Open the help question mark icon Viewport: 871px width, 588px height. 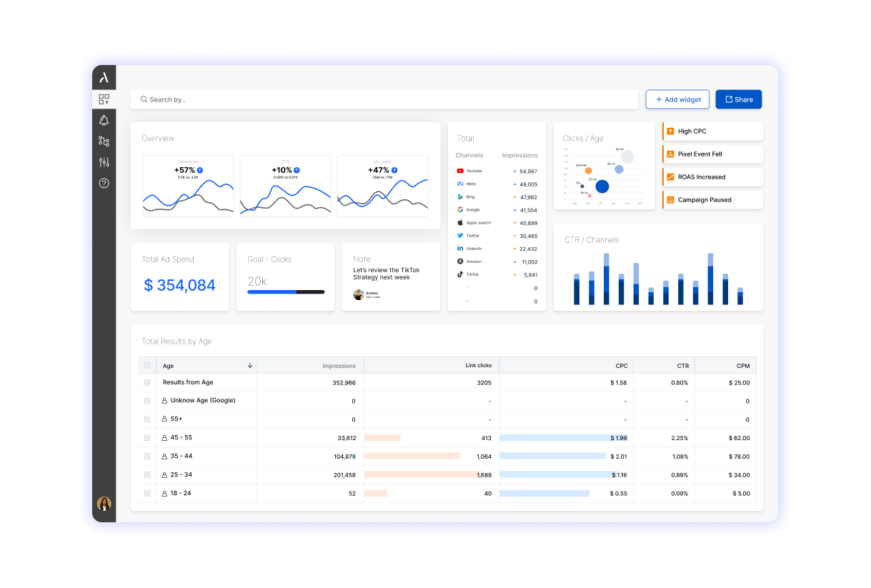click(104, 183)
